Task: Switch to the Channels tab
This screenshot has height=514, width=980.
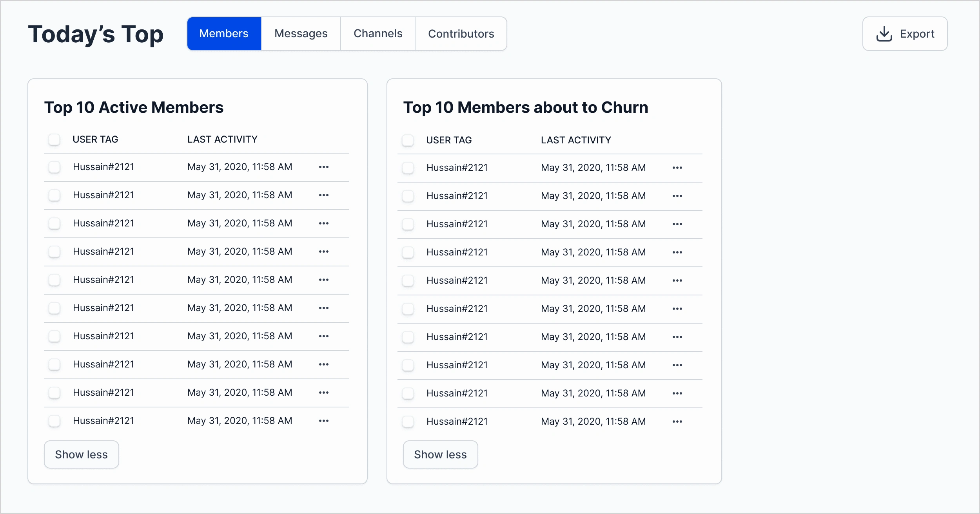Action: (378, 34)
